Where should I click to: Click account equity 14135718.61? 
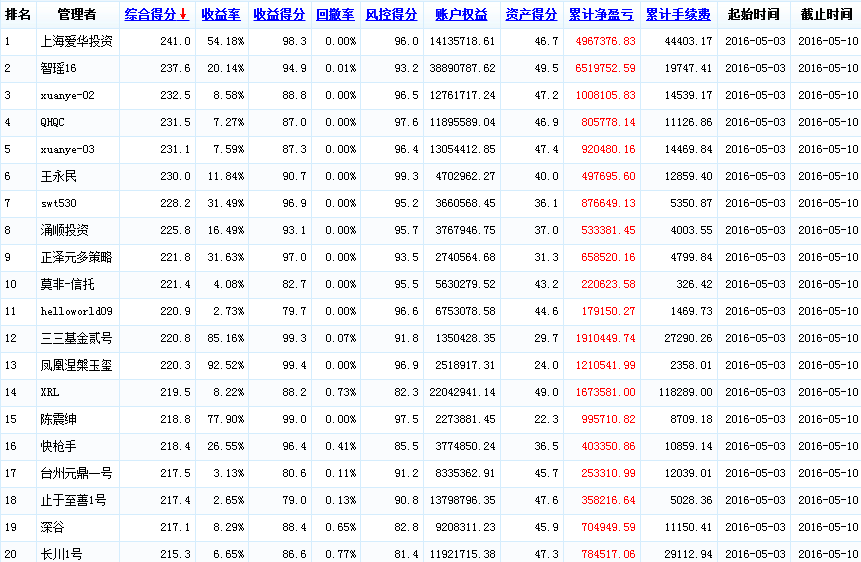coord(462,41)
